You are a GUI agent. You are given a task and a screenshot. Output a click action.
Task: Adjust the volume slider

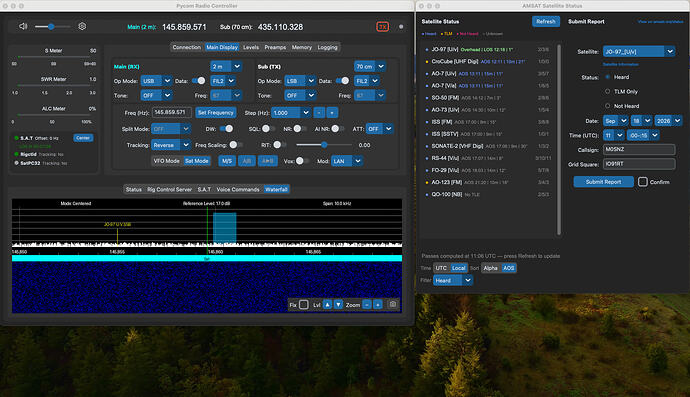[x=52, y=27]
